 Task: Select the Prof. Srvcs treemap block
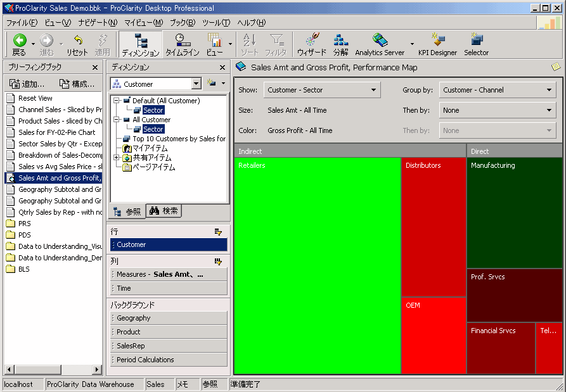515,295
